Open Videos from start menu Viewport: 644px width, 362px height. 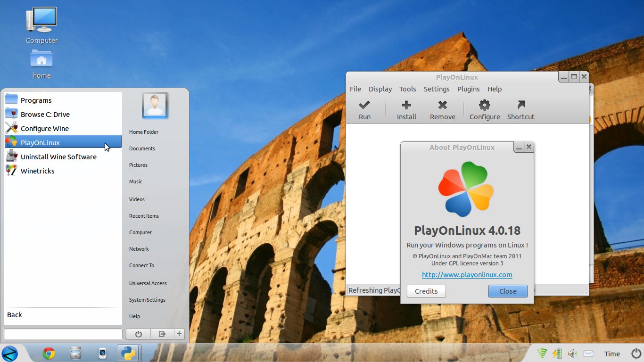click(x=137, y=199)
